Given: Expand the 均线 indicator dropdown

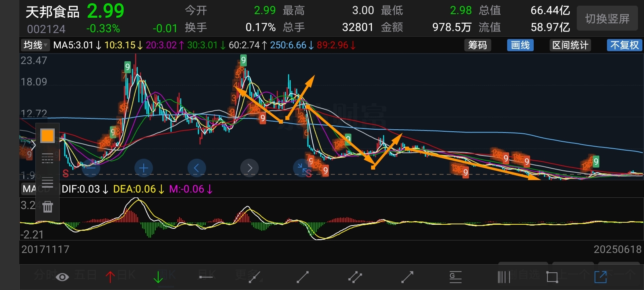Looking at the screenshot, I should tap(35, 45).
